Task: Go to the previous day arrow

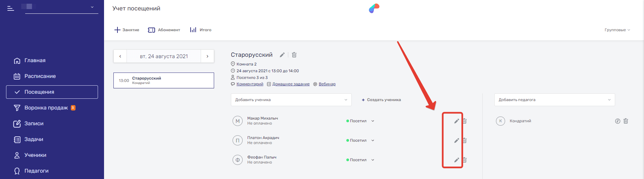Action: coord(120,56)
